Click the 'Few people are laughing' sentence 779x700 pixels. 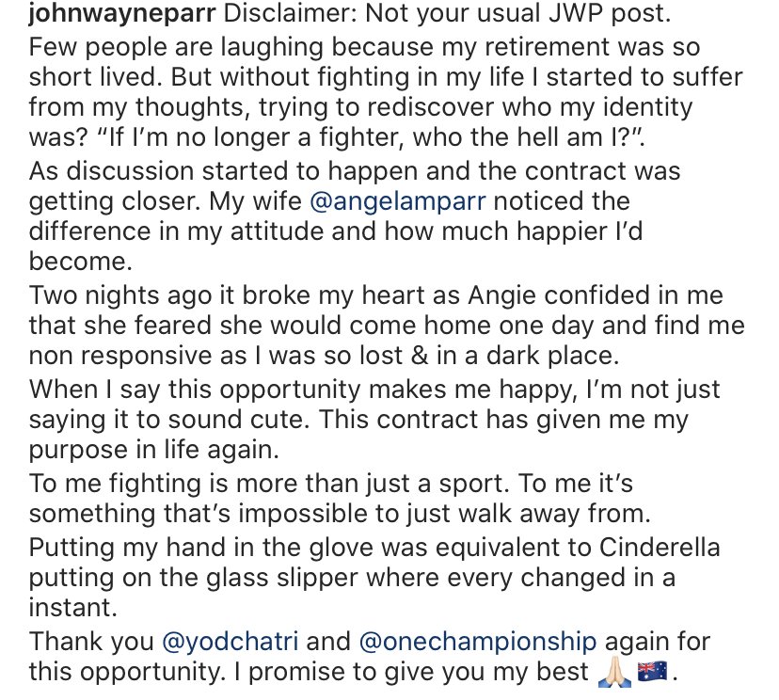tap(141, 47)
